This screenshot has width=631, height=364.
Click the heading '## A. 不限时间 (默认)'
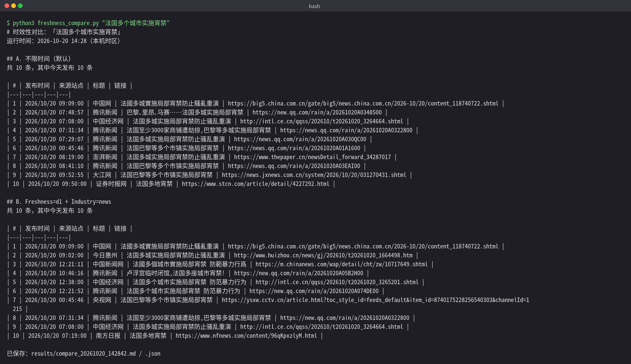[39, 59]
